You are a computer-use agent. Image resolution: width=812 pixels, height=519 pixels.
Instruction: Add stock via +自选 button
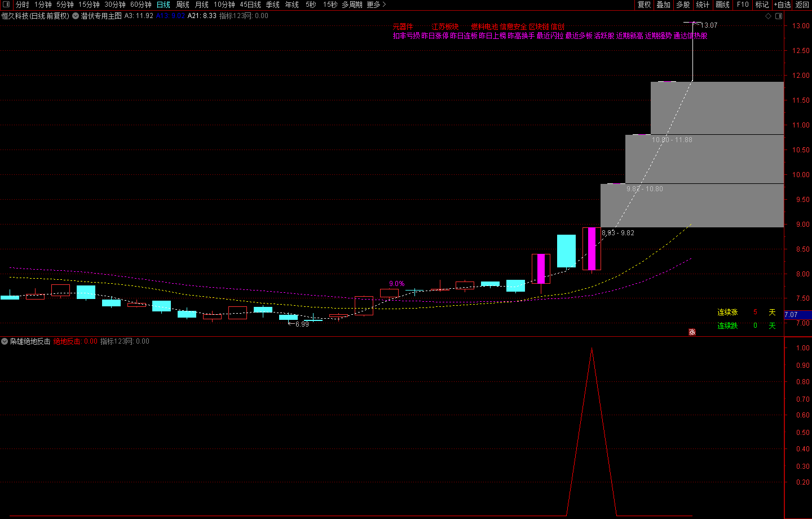pos(782,5)
